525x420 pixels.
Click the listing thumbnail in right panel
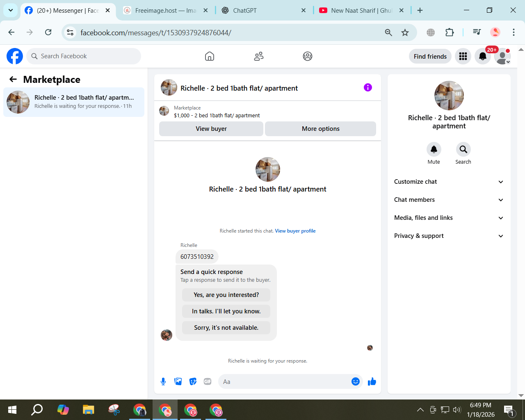pyautogui.click(x=449, y=96)
